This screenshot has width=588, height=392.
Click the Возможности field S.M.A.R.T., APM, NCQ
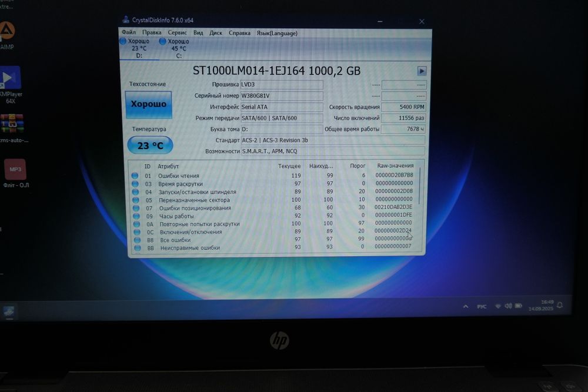(x=333, y=151)
